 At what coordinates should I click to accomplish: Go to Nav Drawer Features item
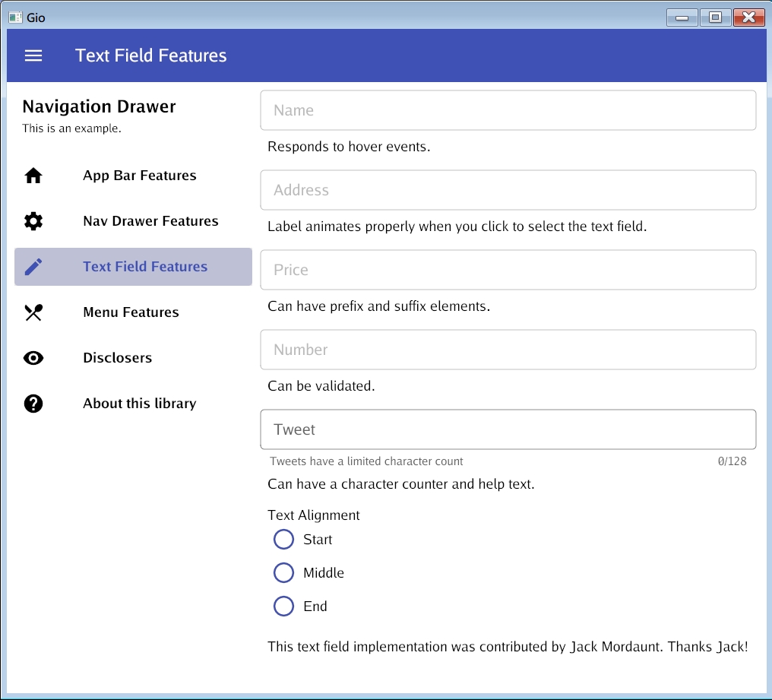pyautogui.click(x=150, y=221)
